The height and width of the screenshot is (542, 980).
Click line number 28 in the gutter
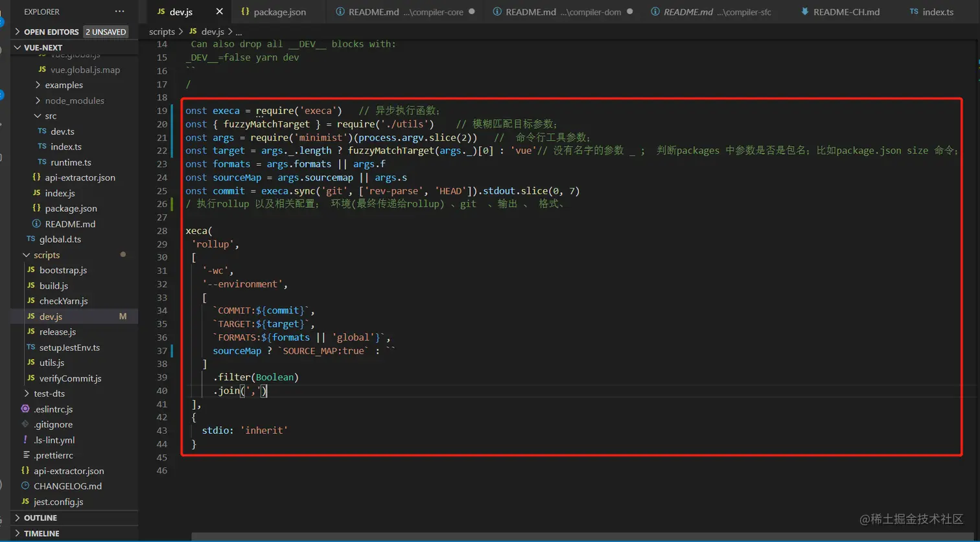(161, 231)
